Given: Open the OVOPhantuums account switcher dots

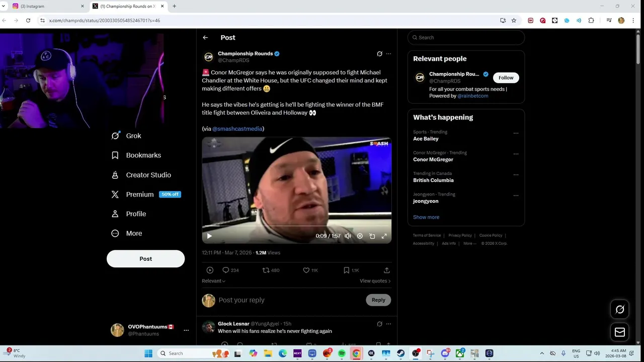Looking at the screenshot, I should coord(186,330).
